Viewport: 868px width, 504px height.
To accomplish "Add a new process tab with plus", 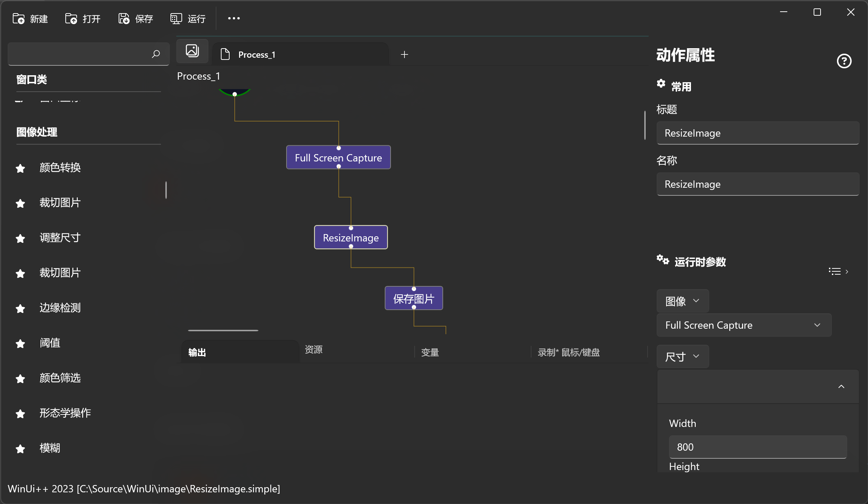I will 404,54.
